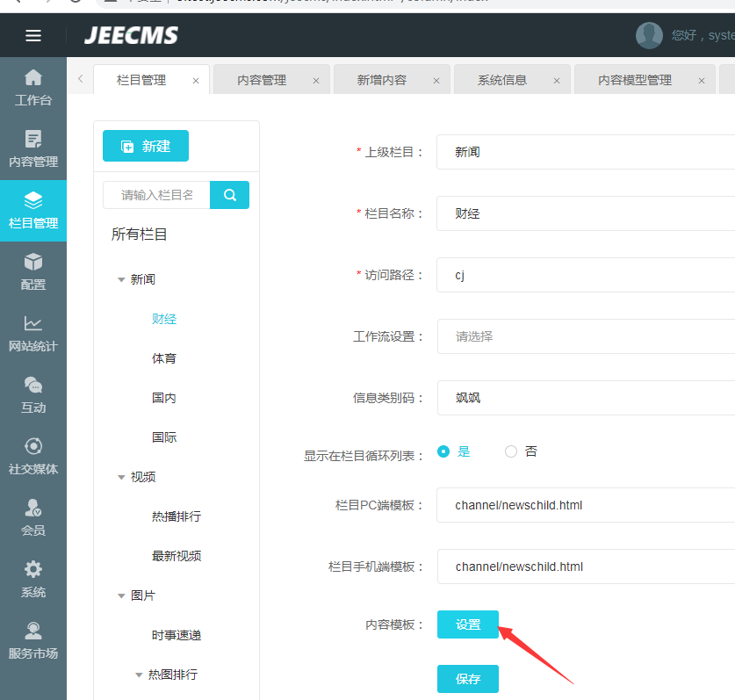This screenshot has height=700, width=735.
Task: Close the 新增内容 tab
Action: [436, 81]
